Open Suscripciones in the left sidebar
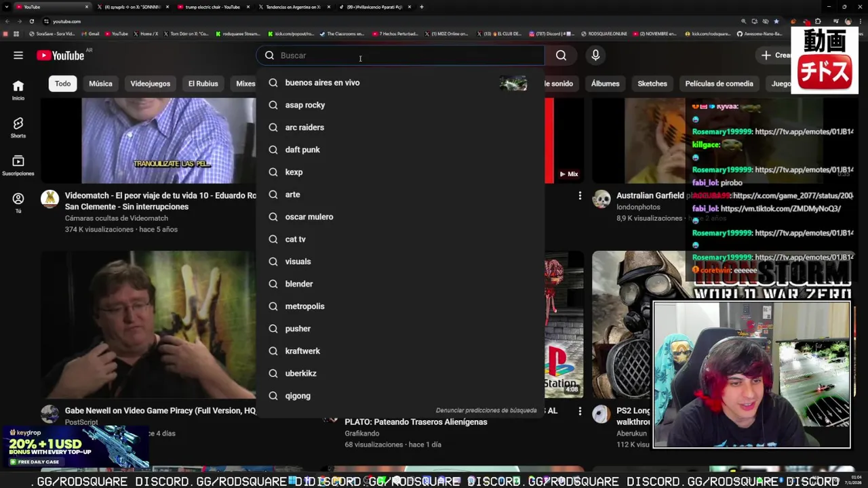Screen dimensions: 868x488 tap(18, 165)
